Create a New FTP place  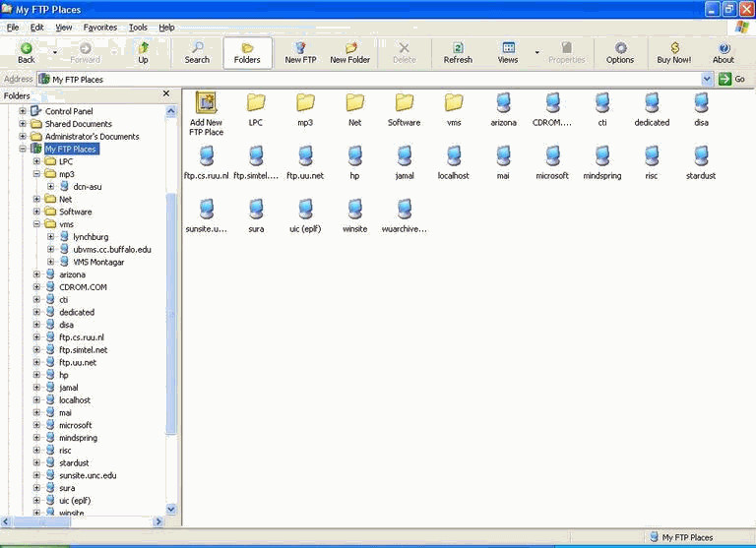pos(300,53)
